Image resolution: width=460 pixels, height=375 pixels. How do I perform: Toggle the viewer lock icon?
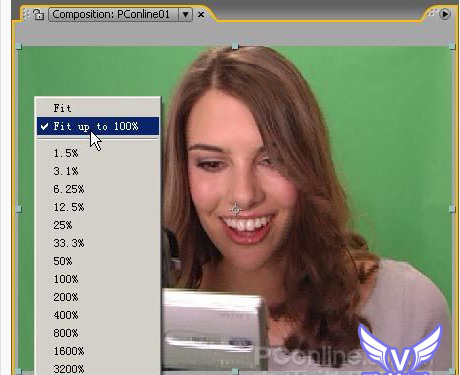39,15
